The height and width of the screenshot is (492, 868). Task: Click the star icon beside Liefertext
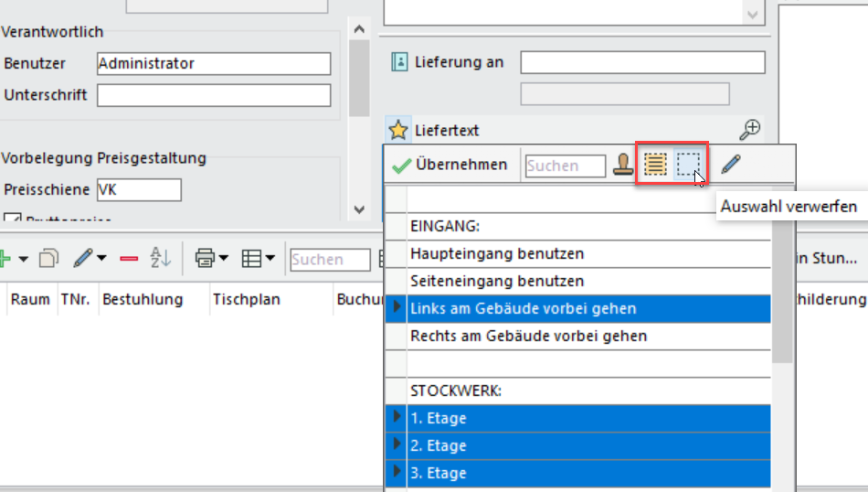(397, 130)
